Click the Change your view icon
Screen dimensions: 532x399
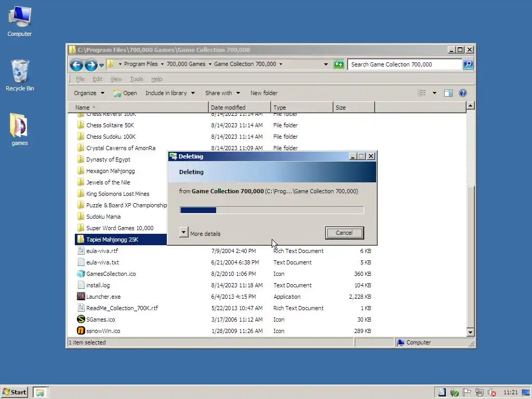pyautogui.click(x=422, y=93)
